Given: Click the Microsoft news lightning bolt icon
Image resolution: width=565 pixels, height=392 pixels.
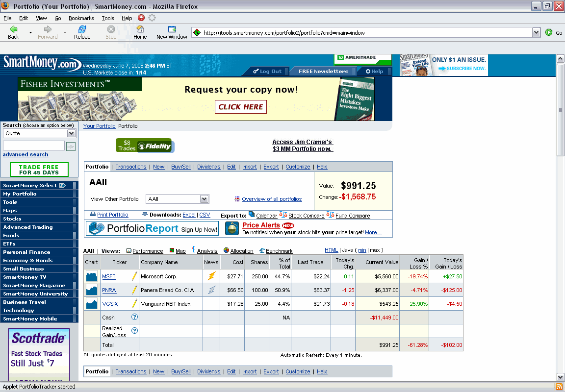Looking at the screenshot, I should click(211, 276).
